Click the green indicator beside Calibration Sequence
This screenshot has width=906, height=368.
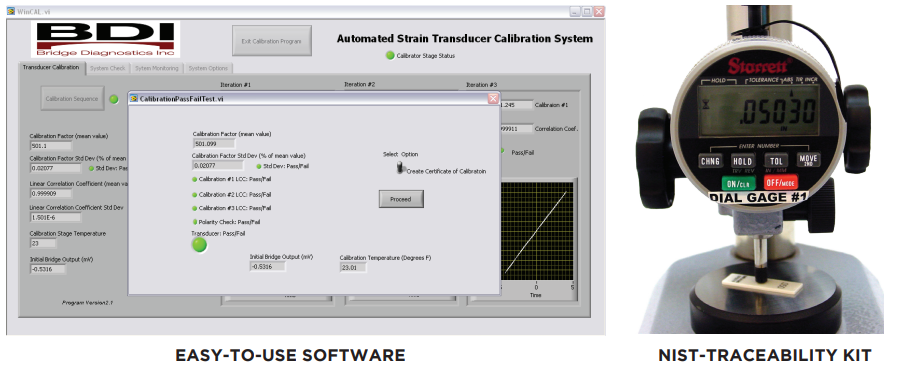point(114,99)
